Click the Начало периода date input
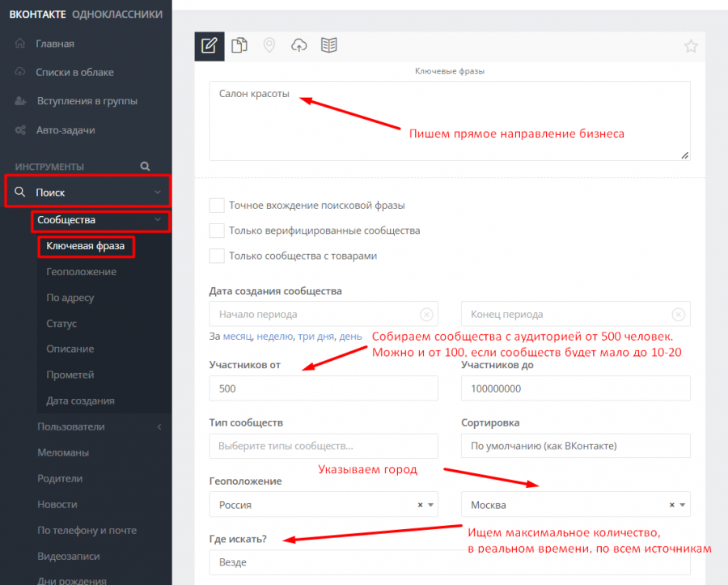Viewport: 728px width, 585px height. click(x=324, y=314)
